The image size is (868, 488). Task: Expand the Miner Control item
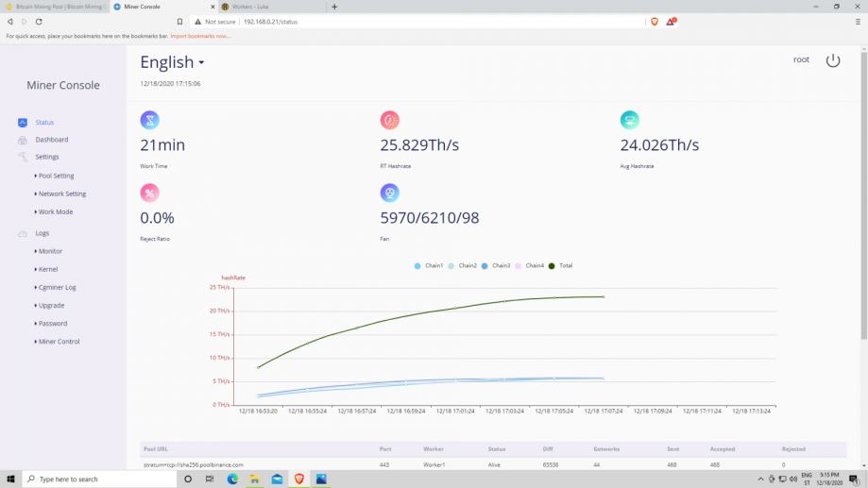[x=57, y=342]
